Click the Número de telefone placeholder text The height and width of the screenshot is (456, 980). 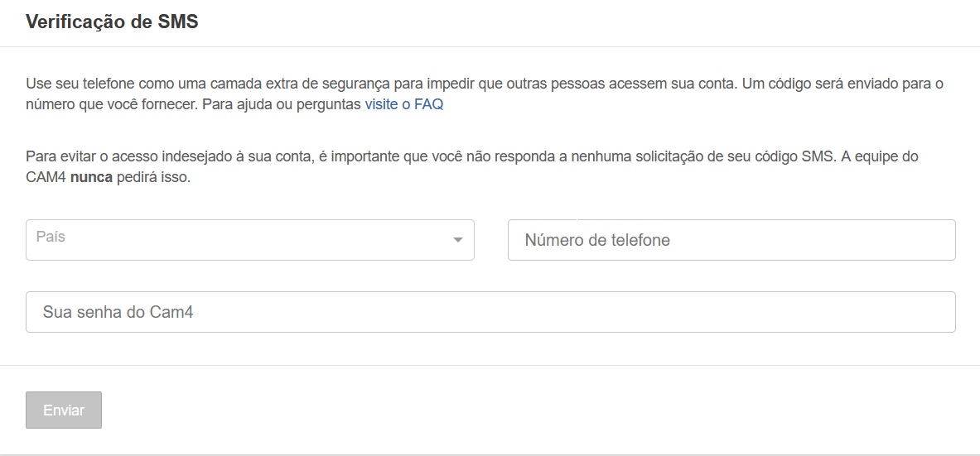(597, 241)
